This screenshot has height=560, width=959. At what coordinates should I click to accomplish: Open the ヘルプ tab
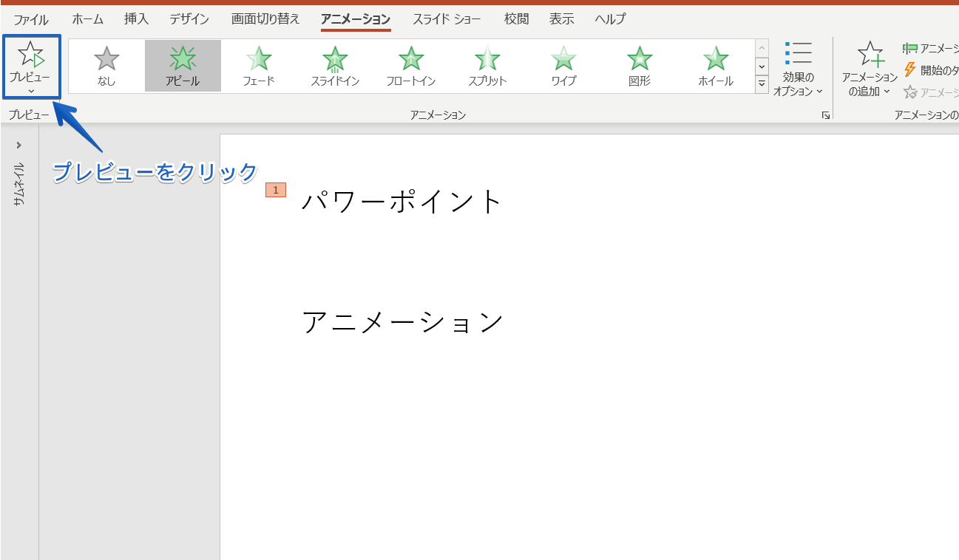point(610,19)
